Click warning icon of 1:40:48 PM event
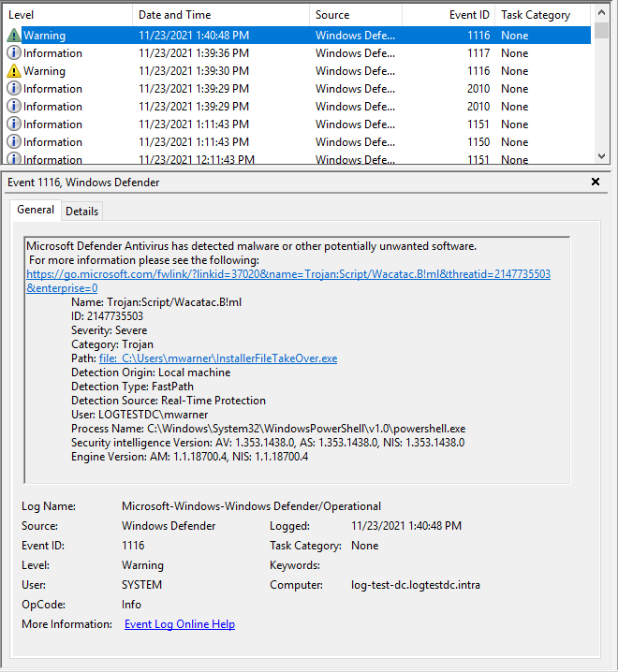 point(14,36)
